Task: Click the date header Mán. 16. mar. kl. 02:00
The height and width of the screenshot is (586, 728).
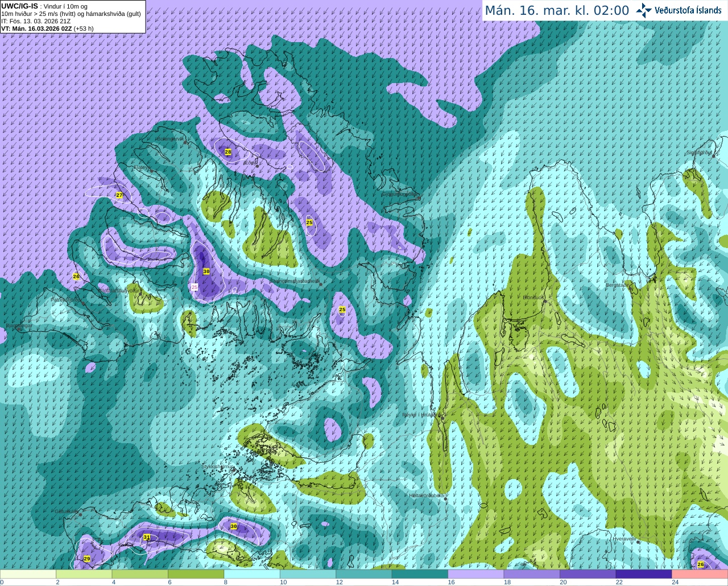Action: pos(557,11)
